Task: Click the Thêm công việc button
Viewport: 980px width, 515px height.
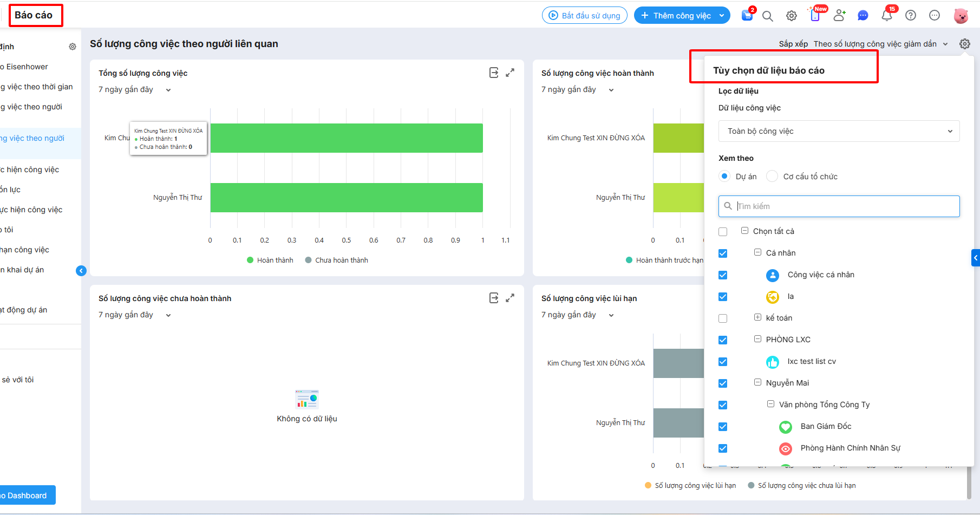Action: [x=681, y=16]
